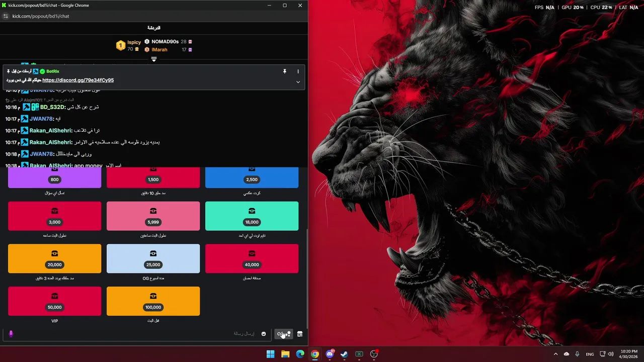Switch the ENG input language
Screen dimensions: 644x362
click(590, 354)
